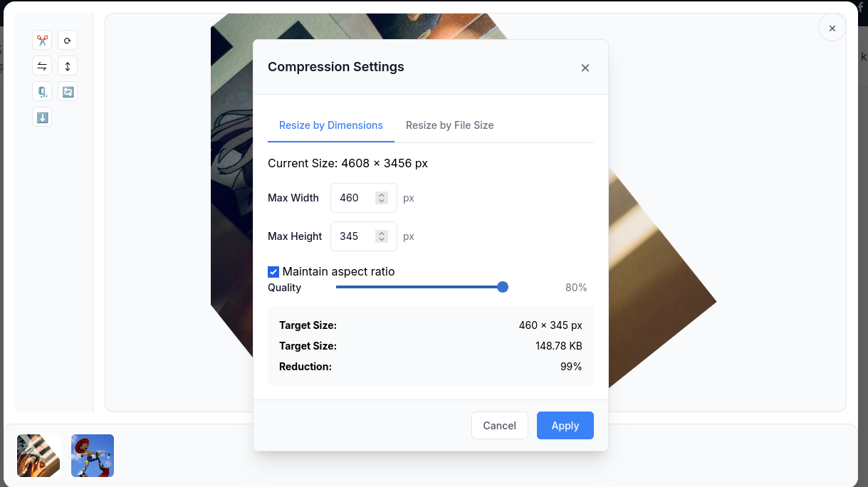The image size is (868, 487).
Task: Click the blue reset arrows icon
Action: pos(67,92)
